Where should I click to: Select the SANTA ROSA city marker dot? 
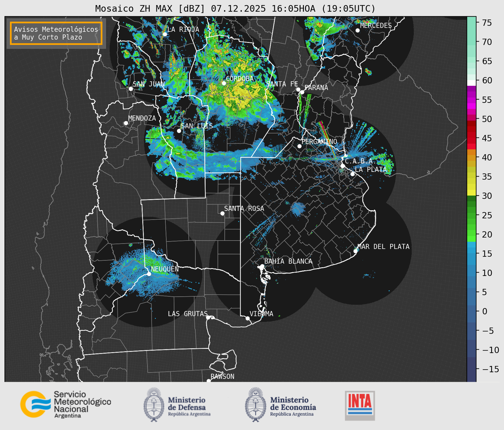pos(222,213)
